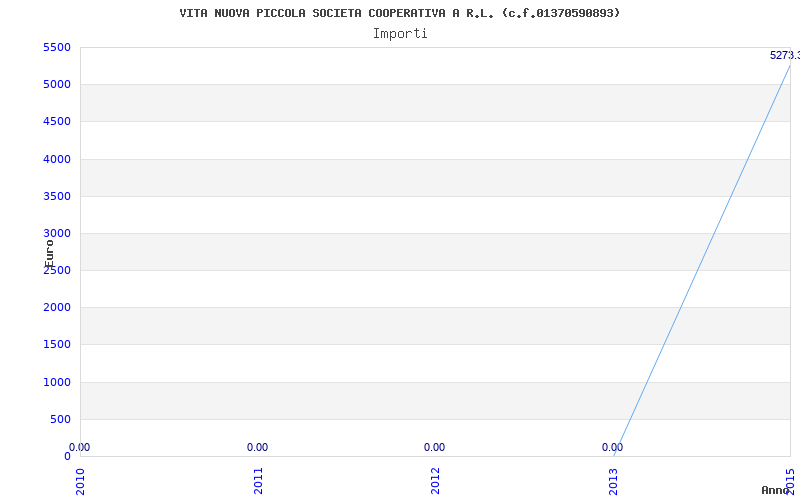
Task: Click the 500 y-axis label
Action: [60, 419]
